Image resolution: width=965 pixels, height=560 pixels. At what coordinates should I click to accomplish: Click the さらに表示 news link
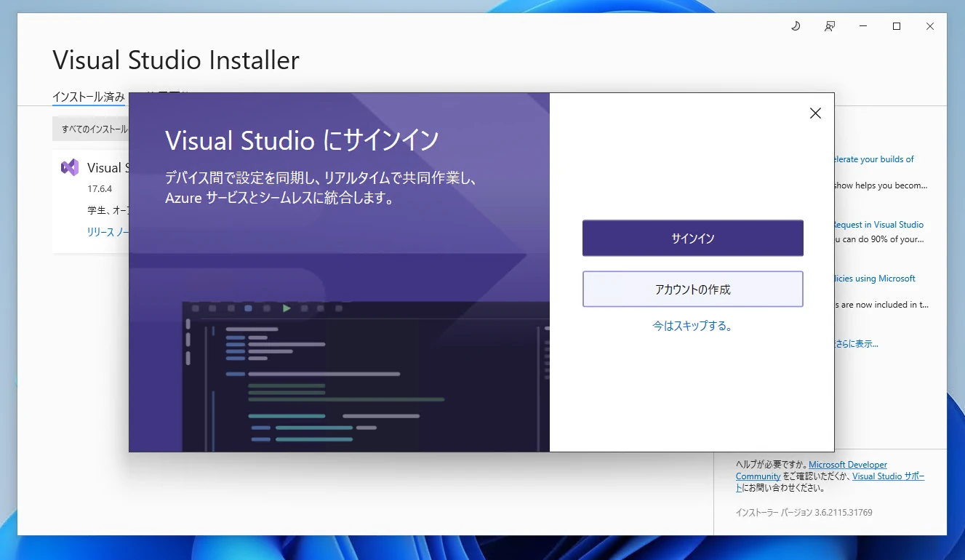point(856,344)
